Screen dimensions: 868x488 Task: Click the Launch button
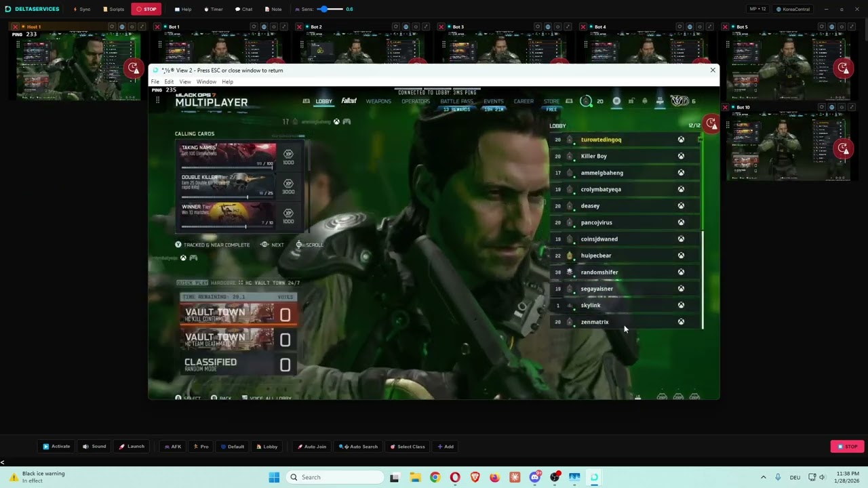coord(132,447)
